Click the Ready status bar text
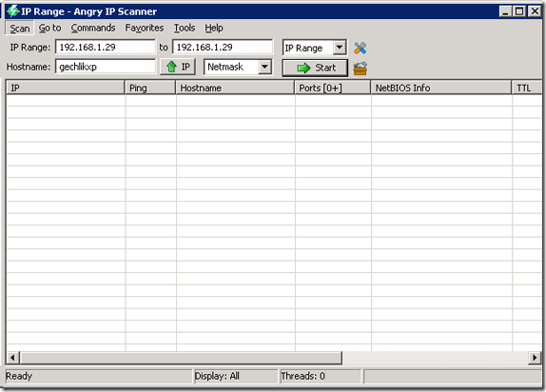Viewport: 546px width, 392px height. 19,376
